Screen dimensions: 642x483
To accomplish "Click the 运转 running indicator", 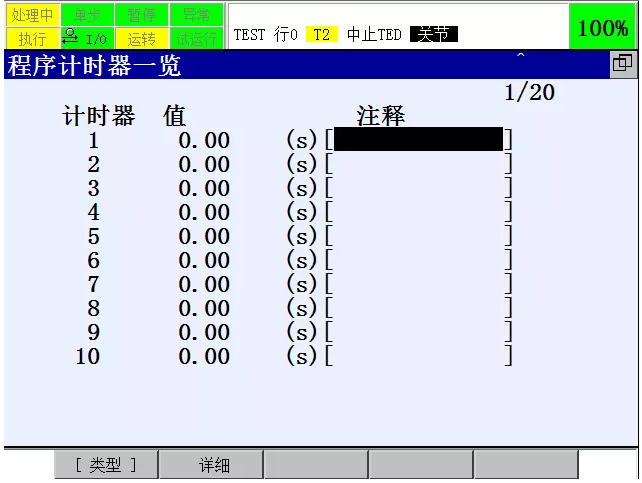I will 142,38.
